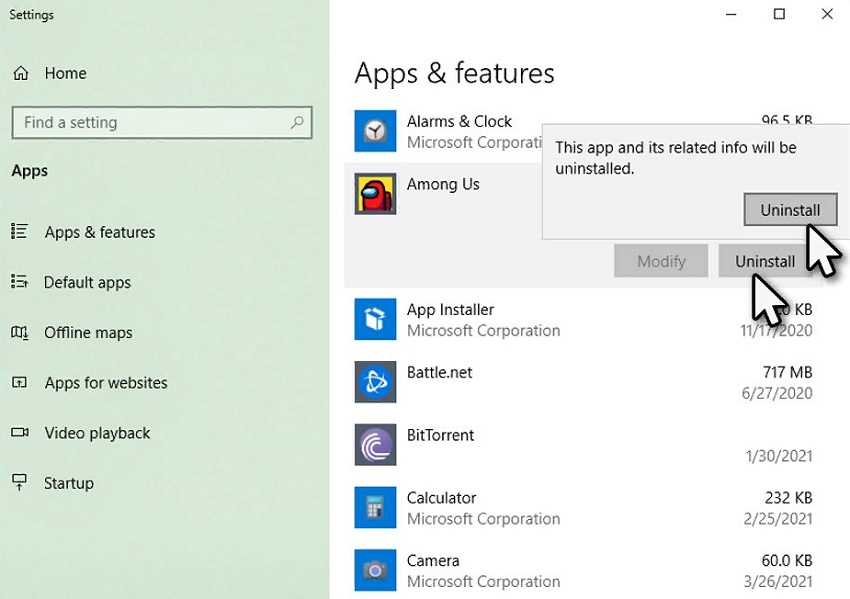Confirm Uninstall in the popup dialog
Image resolution: width=850 pixels, height=599 pixels.
click(x=790, y=210)
